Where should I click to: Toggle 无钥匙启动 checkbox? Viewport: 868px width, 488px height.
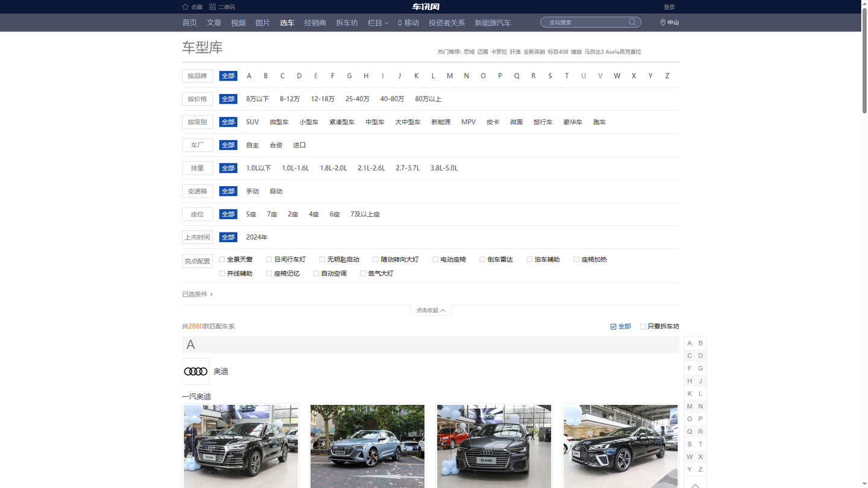(322, 260)
